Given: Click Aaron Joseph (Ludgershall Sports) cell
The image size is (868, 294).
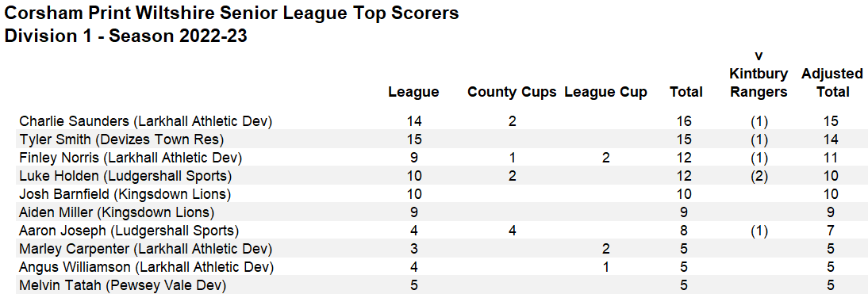Looking at the screenshot, I should [x=129, y=231].
